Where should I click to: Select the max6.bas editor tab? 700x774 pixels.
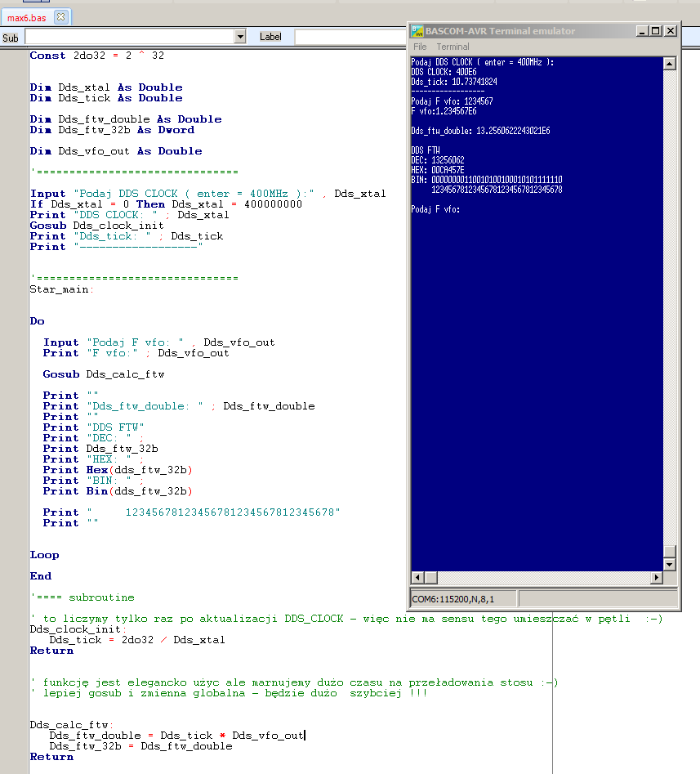point(27,17)
